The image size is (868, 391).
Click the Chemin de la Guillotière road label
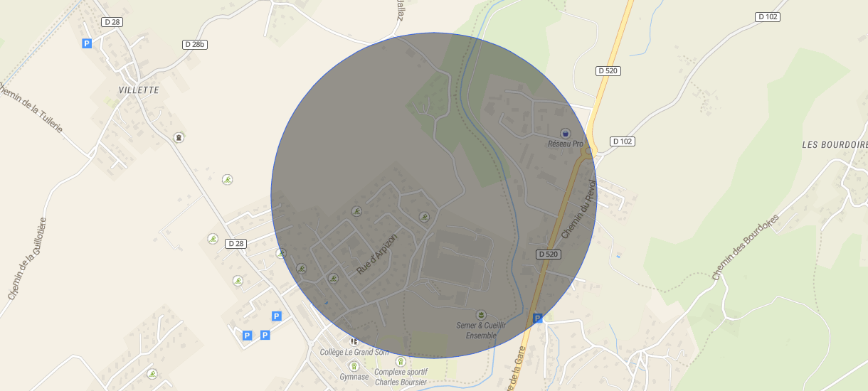[26, 258]
